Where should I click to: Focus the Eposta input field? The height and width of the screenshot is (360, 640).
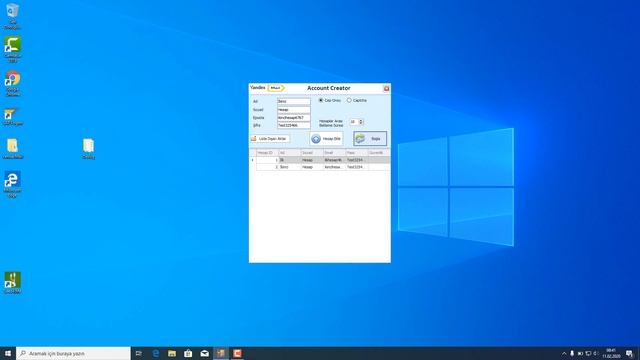[x=293, y=118]
